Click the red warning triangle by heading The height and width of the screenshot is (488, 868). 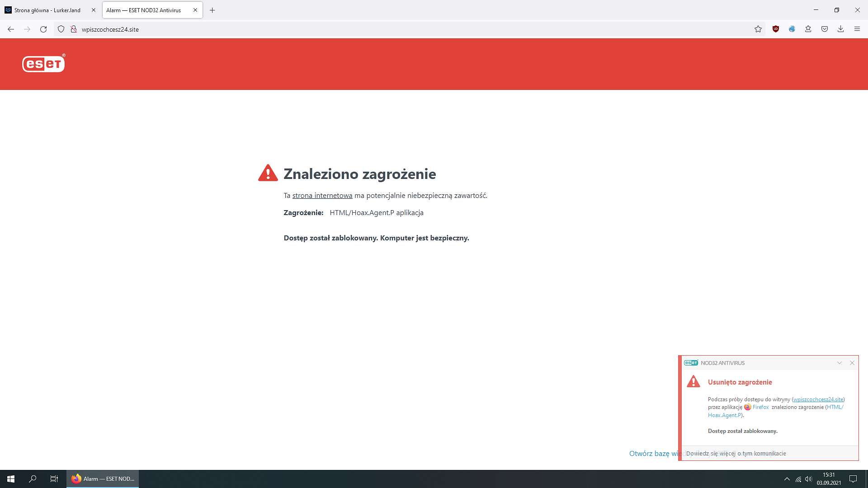(x=268, y=173)
